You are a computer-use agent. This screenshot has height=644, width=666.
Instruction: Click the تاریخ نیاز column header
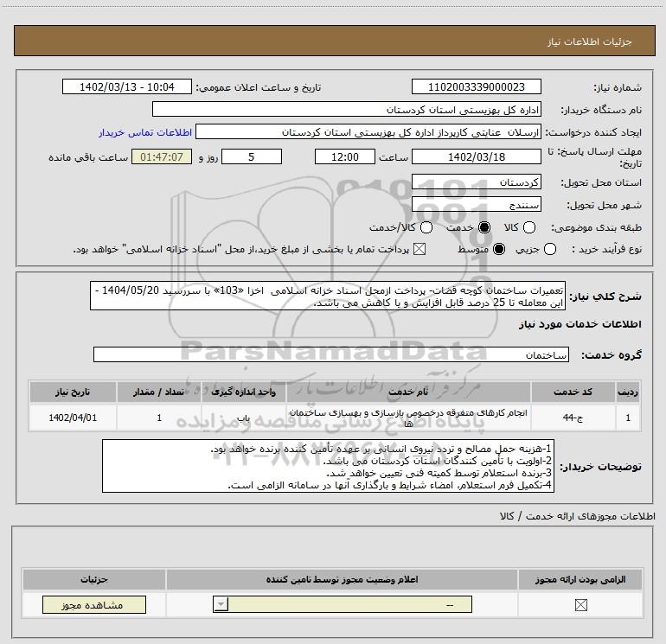73,392
